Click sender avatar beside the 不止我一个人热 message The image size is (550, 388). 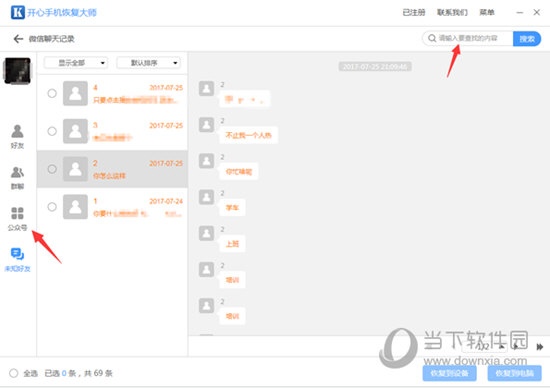(x=206, y=125)
